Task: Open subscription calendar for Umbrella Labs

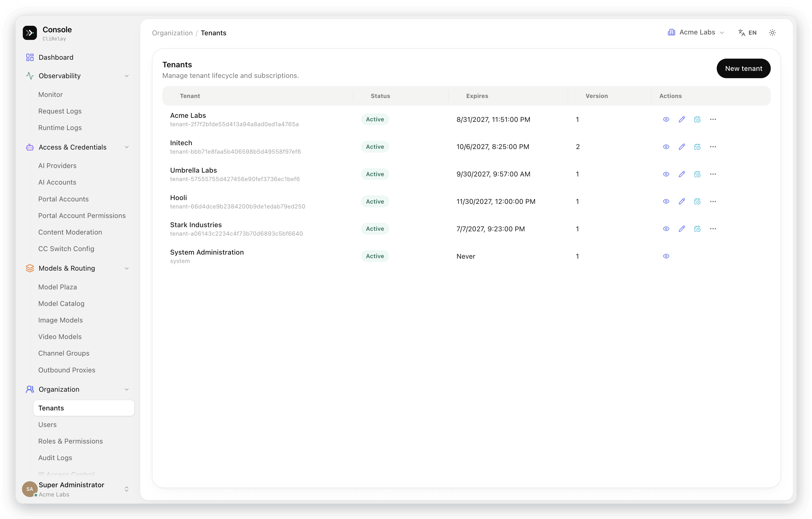Action: [697, 174]
